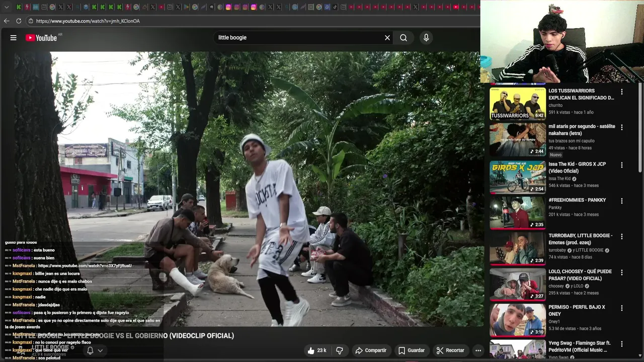The width and height of the screenshot is (644, 362).
Task: Open title 'LOLO, CHOOSEY - QUÉ PUEDE PASAR?'
Action: point(580,275)
